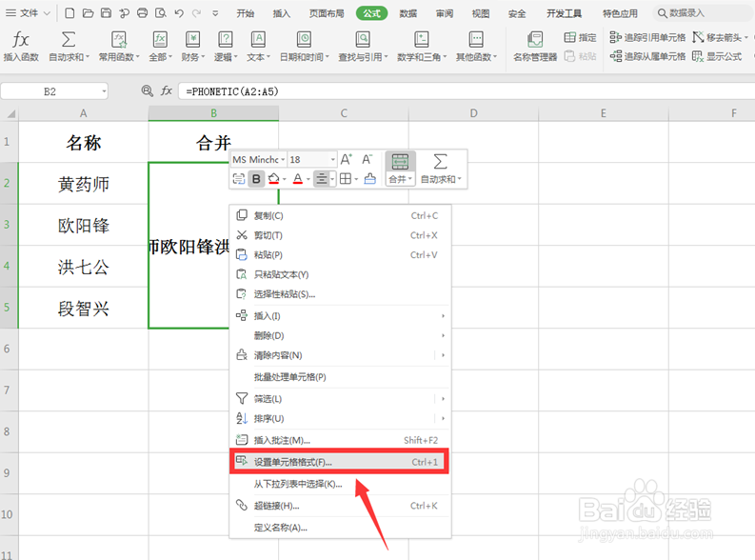Click the Undo arrow icon
This screenshot has height=560, width=755.
[179, 13]
